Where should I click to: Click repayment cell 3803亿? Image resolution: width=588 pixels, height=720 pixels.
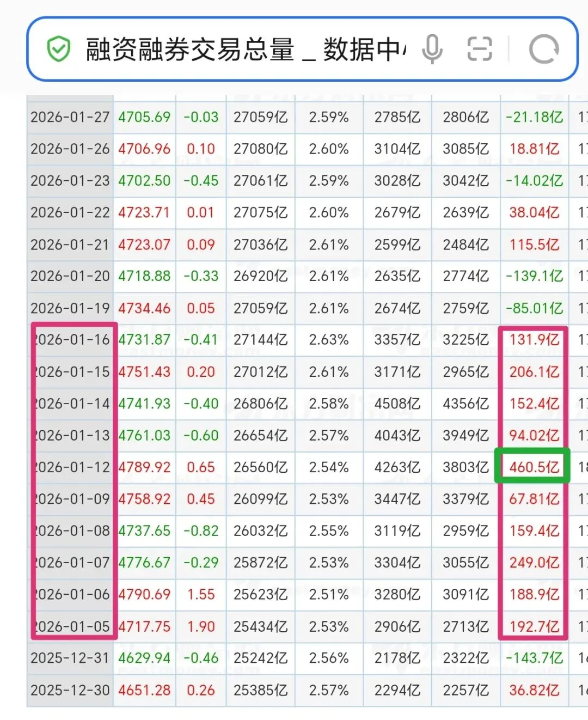coord(466,467)
